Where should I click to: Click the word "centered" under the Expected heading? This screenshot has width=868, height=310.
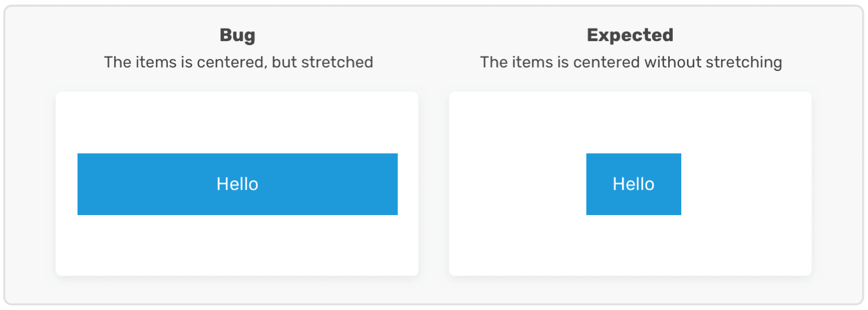click(x=607, y=62)
